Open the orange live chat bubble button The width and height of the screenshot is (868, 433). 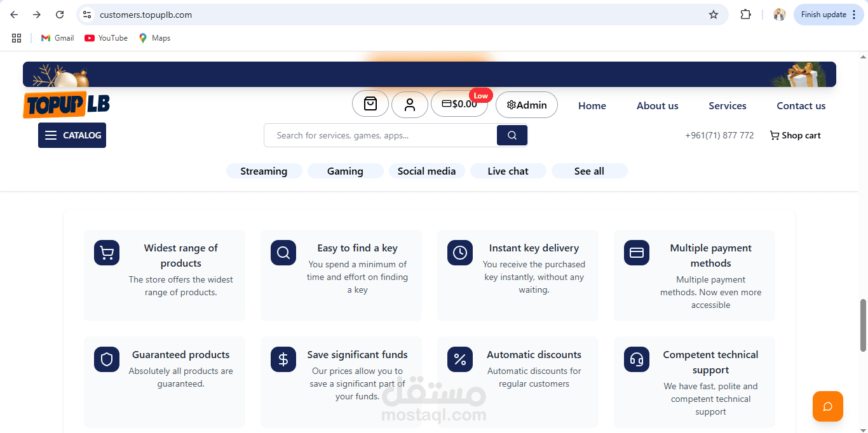click(828, 406)
